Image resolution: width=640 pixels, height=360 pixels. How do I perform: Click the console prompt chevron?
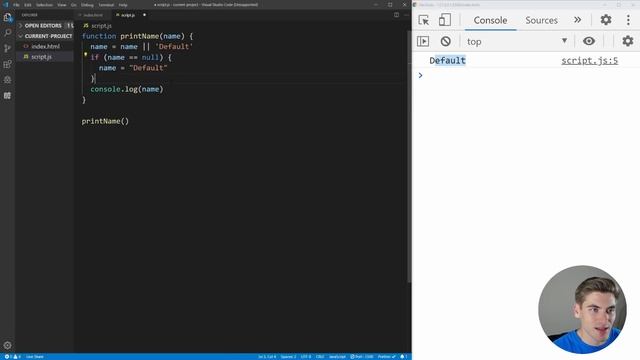click(x=420, y=75)
